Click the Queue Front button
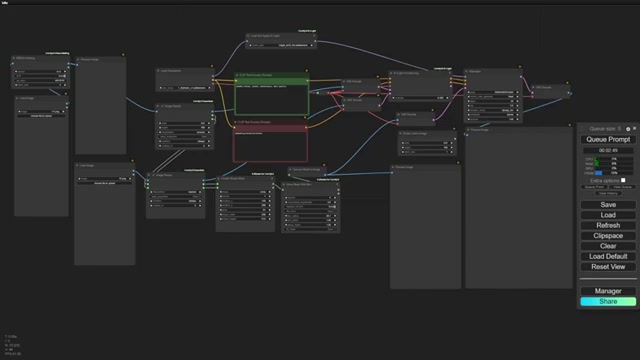The image size is (640, 360). pos(594,187)
